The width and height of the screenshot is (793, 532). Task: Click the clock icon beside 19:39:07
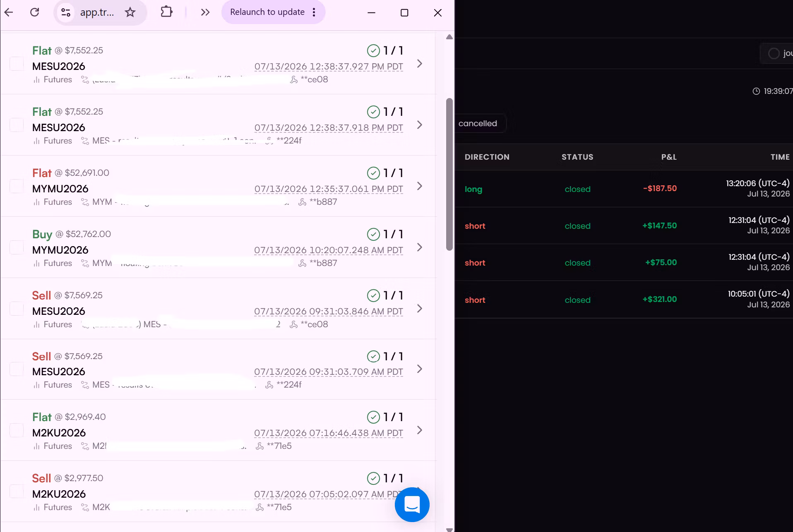pos(756,91)
